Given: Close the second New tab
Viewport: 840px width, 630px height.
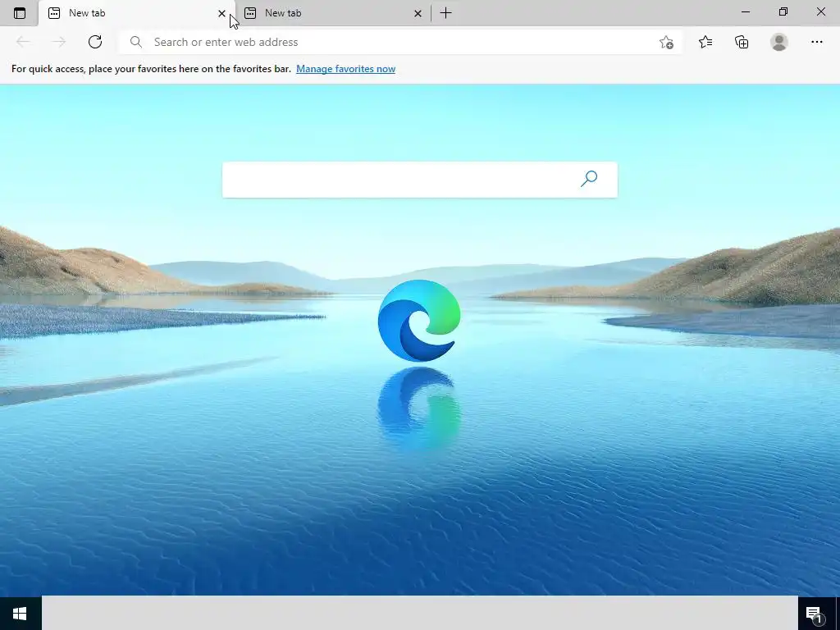Looking at the screenshot, I should [418, 13].
